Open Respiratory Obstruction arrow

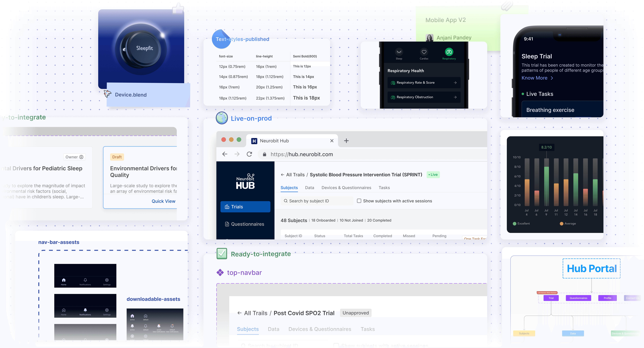[455, 97]
